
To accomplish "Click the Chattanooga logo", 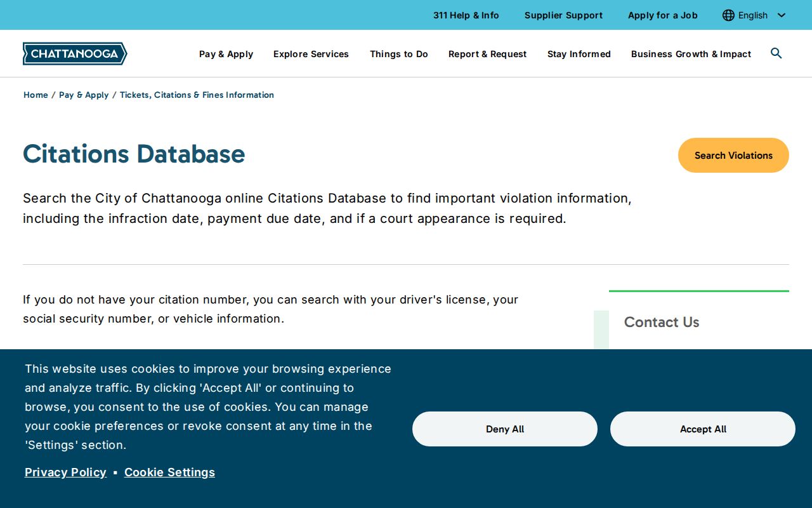I will [75, 54].
